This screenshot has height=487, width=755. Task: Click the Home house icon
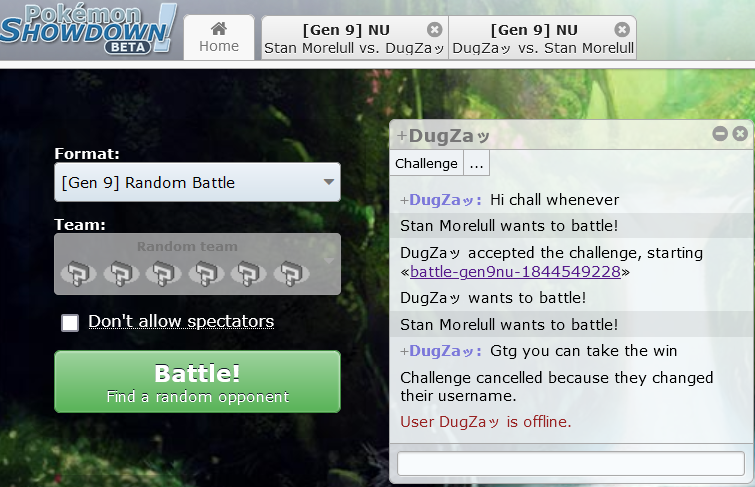coord(219,28)
